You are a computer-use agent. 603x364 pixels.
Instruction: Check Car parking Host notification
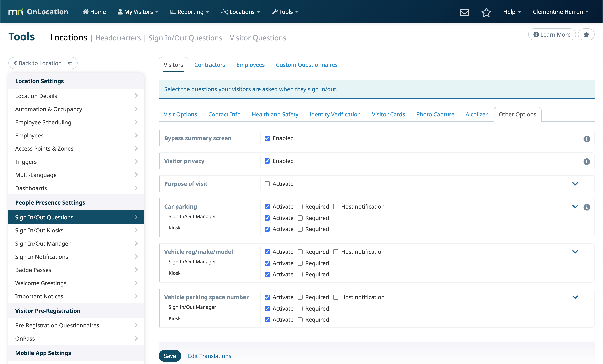pos(336,206)
